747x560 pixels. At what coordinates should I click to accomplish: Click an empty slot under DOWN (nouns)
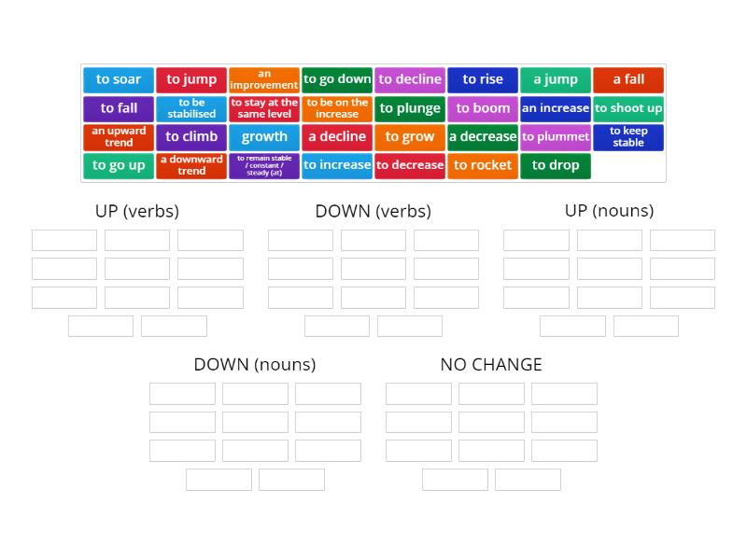click(182, 393)
